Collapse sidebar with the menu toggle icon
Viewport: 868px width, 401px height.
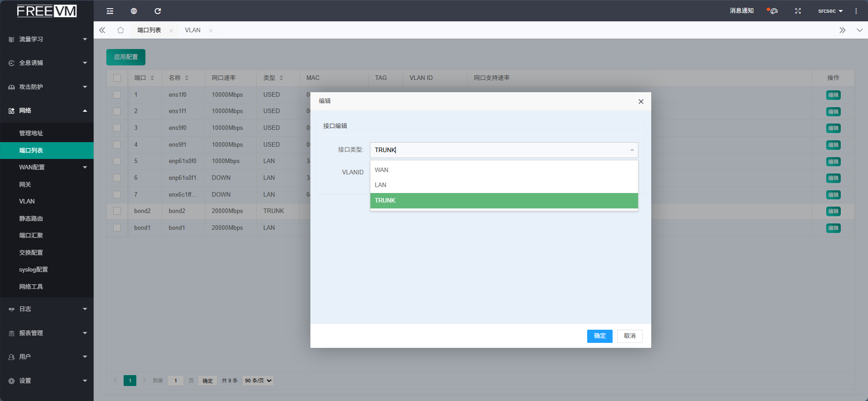pyautogui.click(x=110, y=11)
